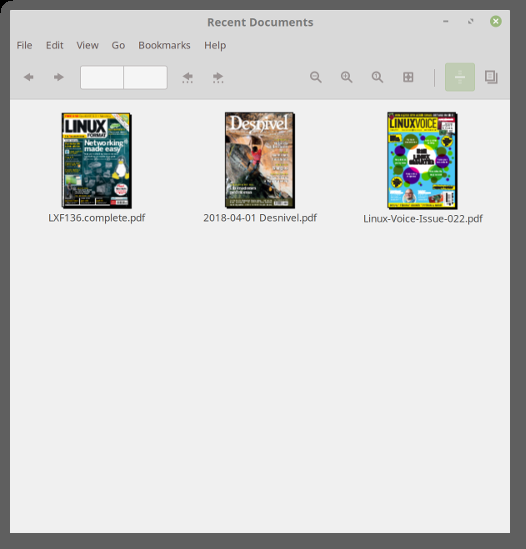Toggle continuous scrolling mode button
The image size is (526, 549).
460,77
